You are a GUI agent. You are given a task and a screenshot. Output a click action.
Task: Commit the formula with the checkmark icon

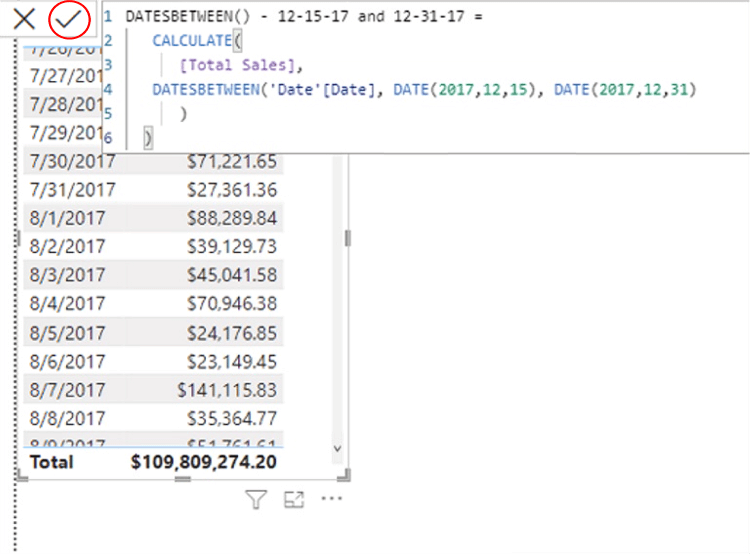(69, 19)
